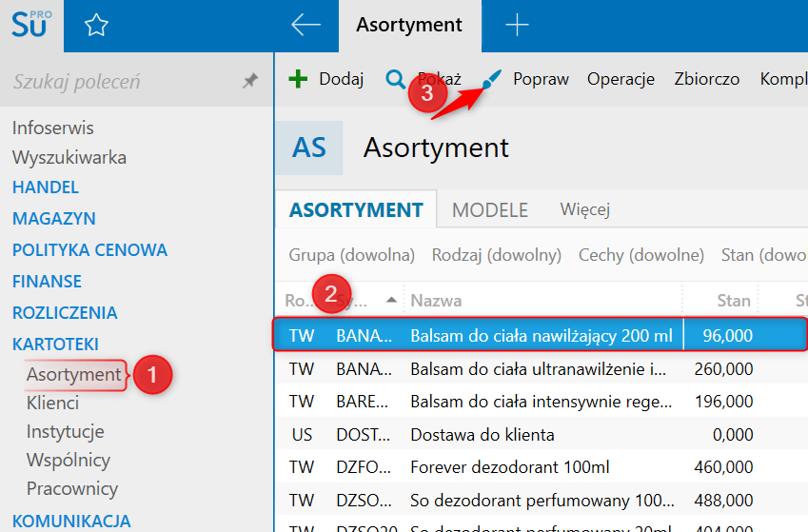Open the Cechy (dowolne) filter

[641, 255]
